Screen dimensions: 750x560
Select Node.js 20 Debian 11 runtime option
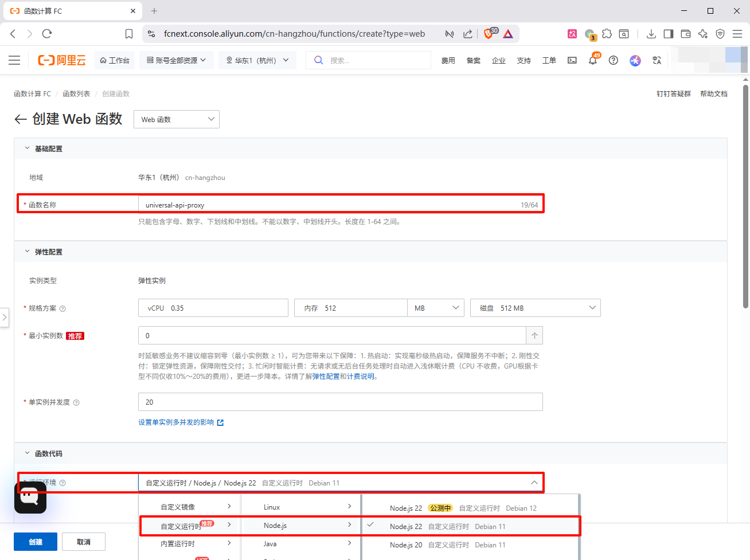447,545
